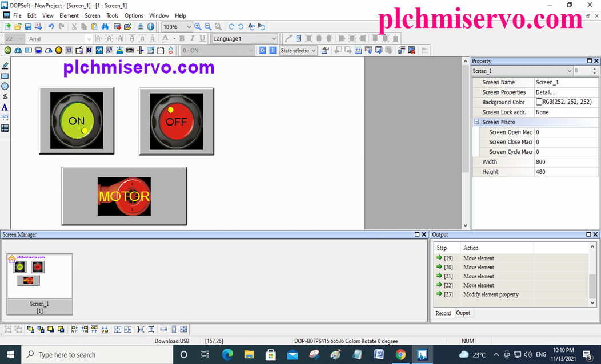The width and height of the screenshot is (601, 364).
Task: Open Chrome from the taskbar
Action: (400, 354)
